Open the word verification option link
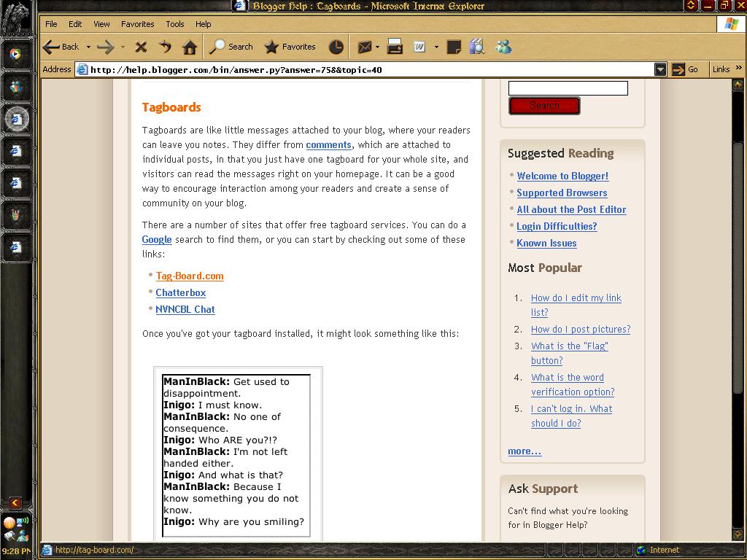Image resolution: width=747 pixels, height=560 pixels. coord(573,384)
